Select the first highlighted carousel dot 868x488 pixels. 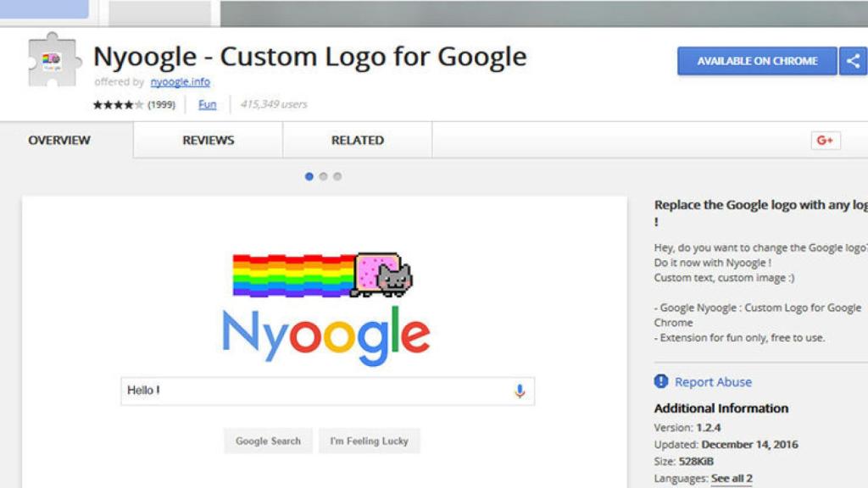(x=309, y=176)
